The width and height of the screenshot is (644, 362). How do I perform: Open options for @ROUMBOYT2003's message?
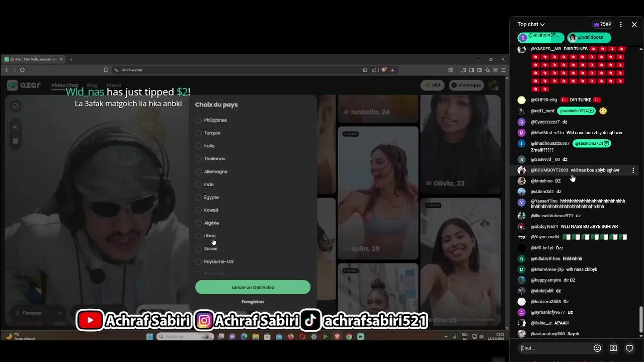coord(633,170)
